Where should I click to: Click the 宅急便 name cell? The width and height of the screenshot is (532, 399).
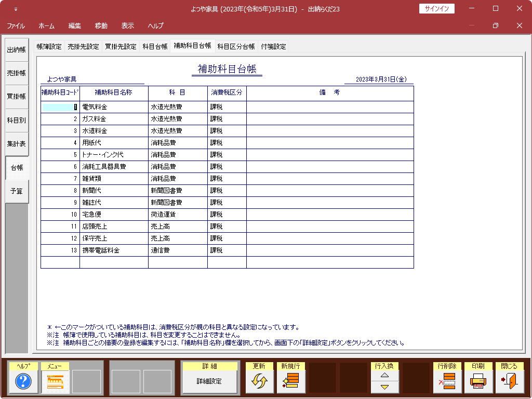[x=114, y=215]
